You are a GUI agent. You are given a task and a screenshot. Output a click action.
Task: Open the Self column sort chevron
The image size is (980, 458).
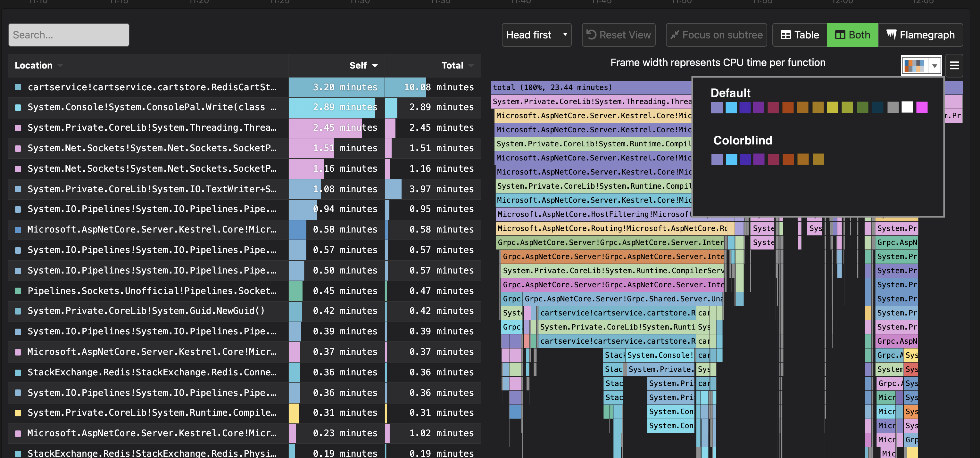[x=375, y=65]
